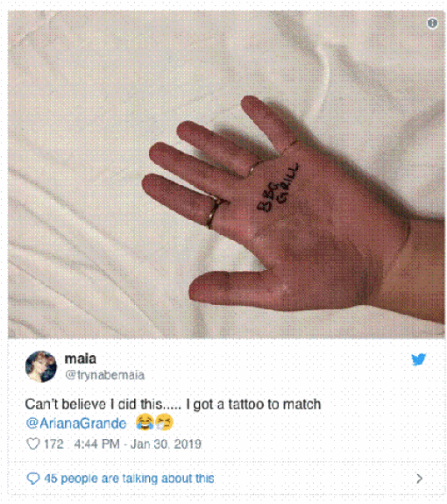Image resolution: width=447 pixels, height=504 pixels.
Task: Click the gold ring in the photo
Action: [215, 212]
